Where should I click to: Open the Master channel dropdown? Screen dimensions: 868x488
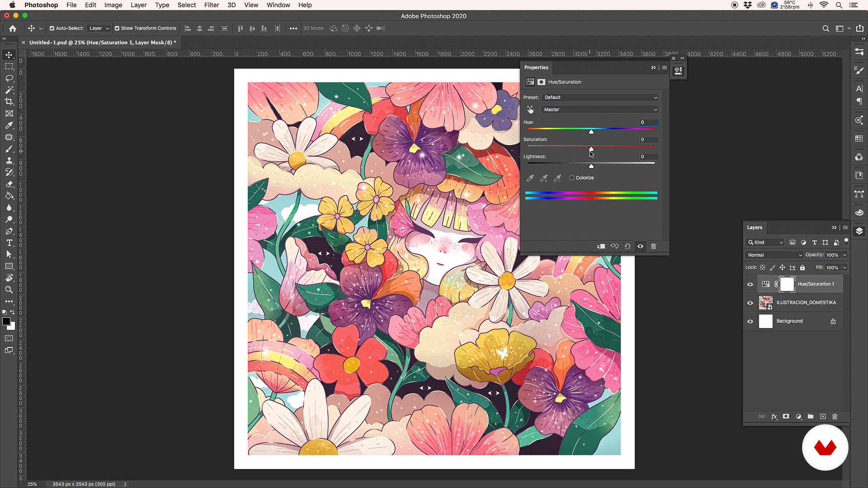[600, 109]
